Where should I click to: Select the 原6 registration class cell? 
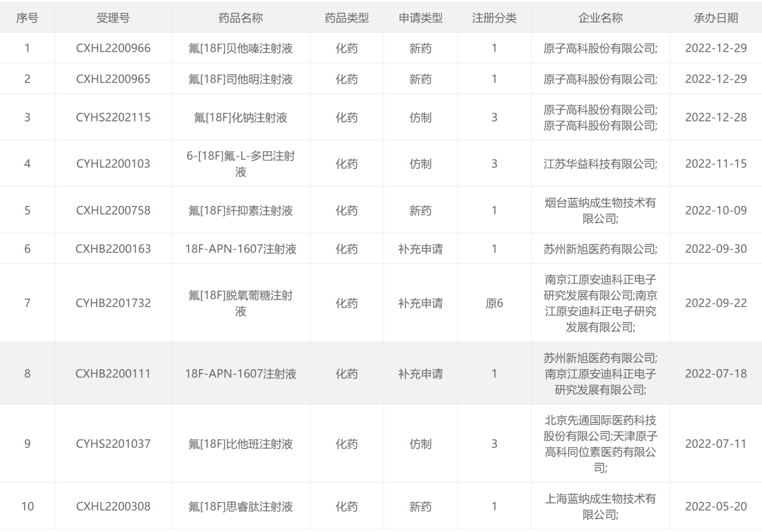[494, 304]
